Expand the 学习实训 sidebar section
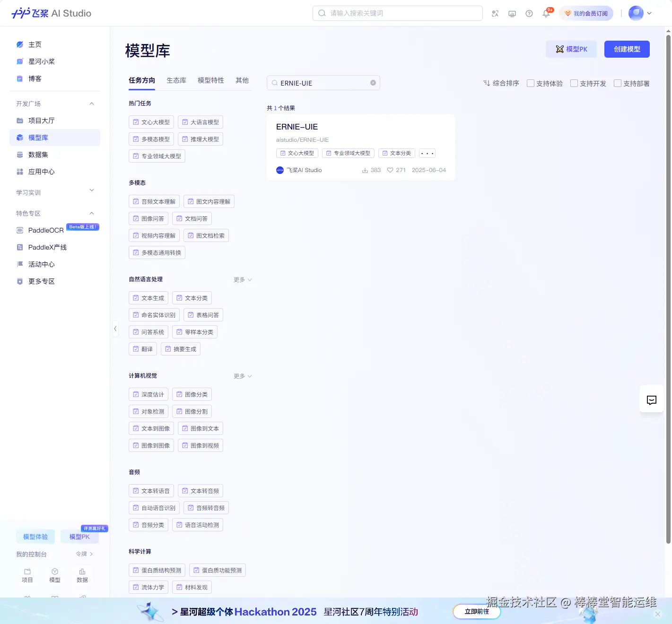Screen dimensions: 672x624 [92, 190]
